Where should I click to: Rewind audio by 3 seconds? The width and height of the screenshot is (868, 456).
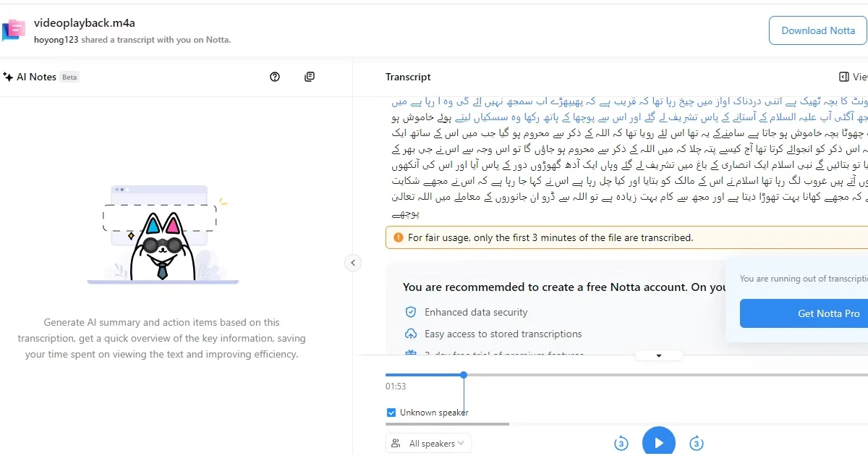(x=621, y=443)
